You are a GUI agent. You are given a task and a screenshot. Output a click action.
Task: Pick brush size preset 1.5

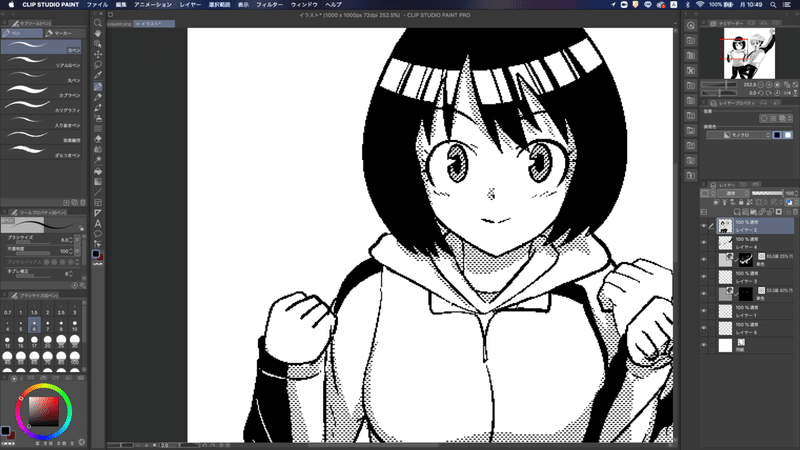34,310
